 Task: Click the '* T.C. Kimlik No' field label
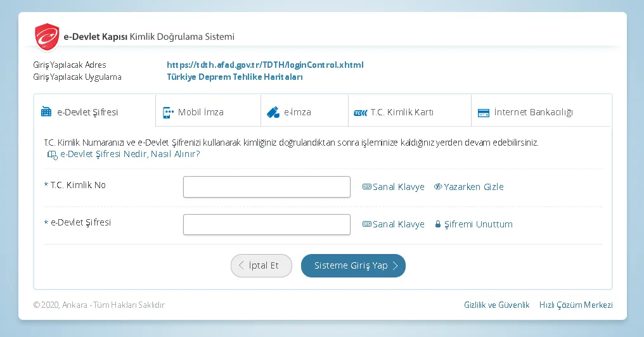[75, 185]
